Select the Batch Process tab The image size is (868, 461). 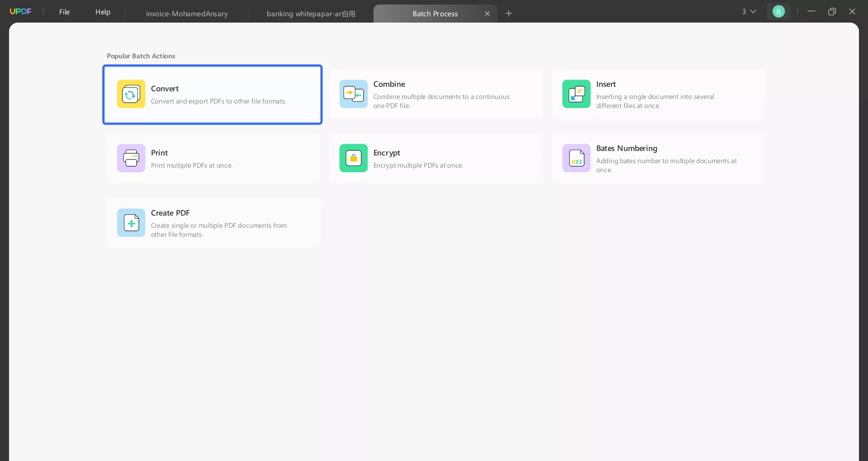[435, 14]
